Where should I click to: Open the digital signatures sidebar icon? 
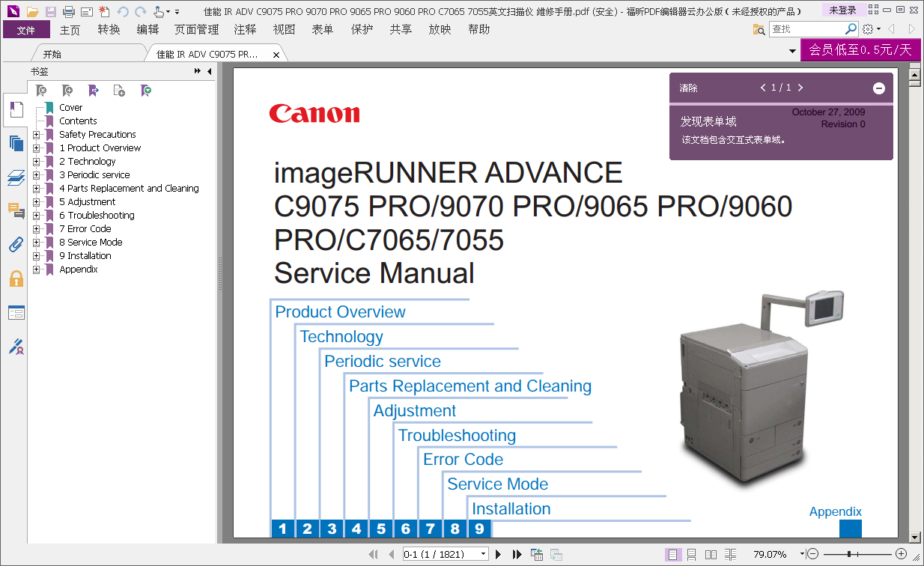(x=16, y=347)
